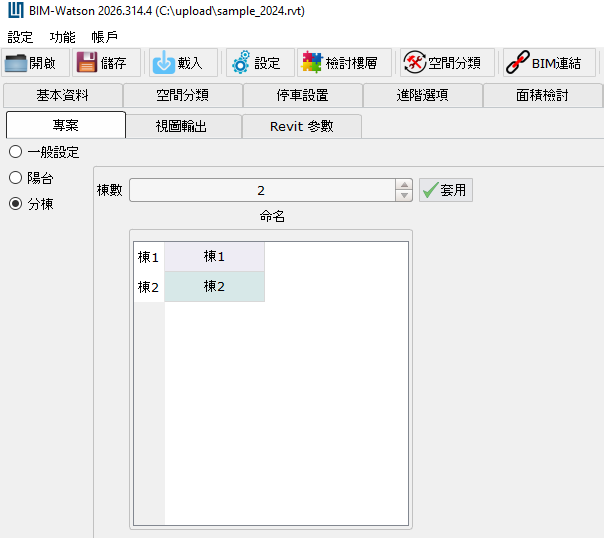The height and width of the screenshot is (538, 604).
Task: Open the 功能 menu
Action: tap(62, 37)
